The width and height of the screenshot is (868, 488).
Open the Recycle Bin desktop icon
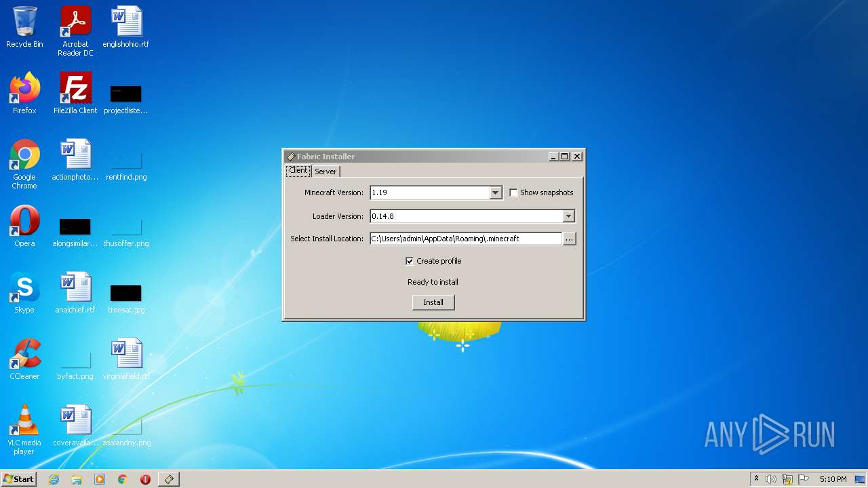(24, 27)
